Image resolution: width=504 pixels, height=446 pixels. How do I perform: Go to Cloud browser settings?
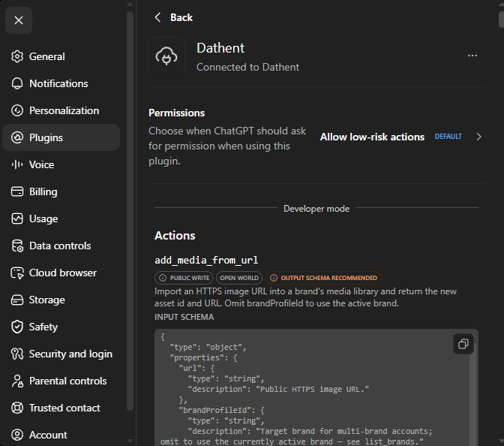[61, 273]
